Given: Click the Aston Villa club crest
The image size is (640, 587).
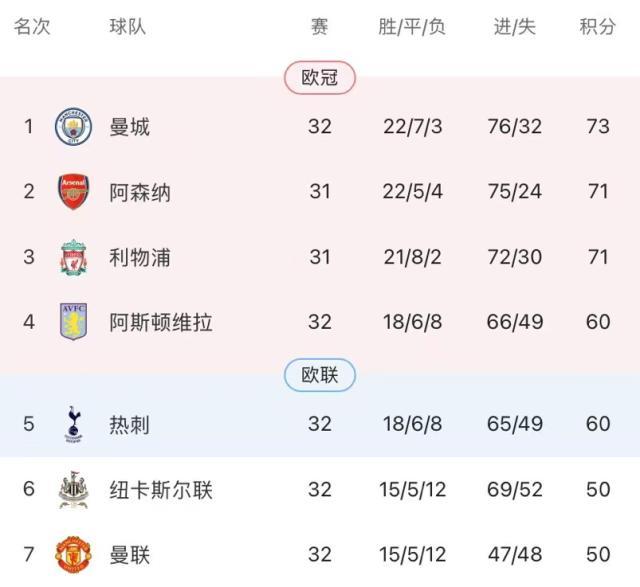Looking at the screenshot, I should pos(73,323).
